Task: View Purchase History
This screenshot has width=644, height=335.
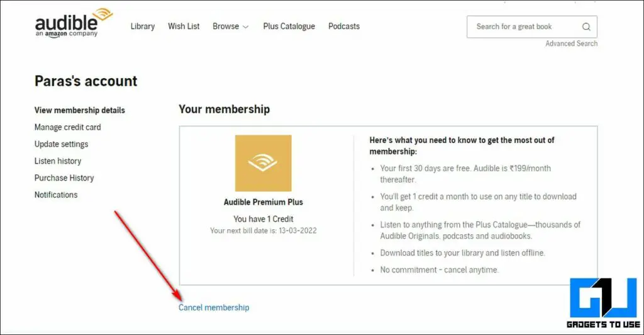Action: pos(64,178)
